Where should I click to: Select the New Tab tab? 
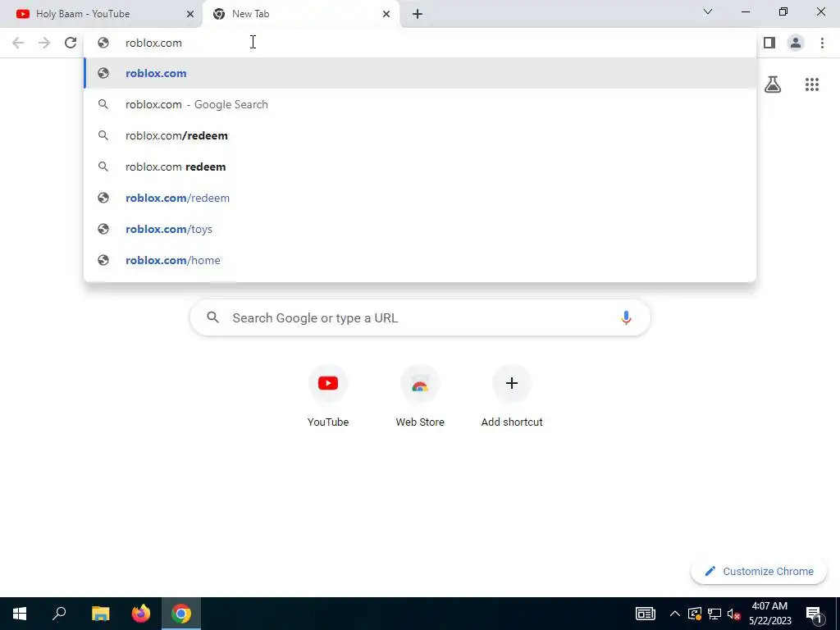301,14
